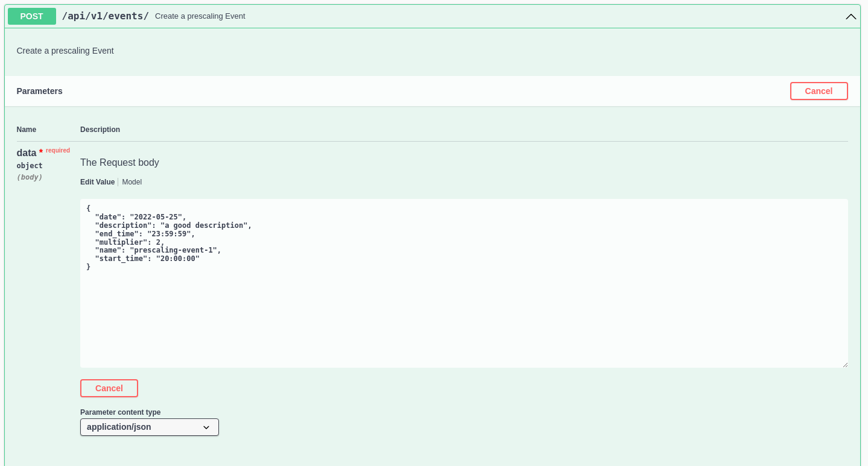
Task: Switch to the Model tab
Action: point(131,181)
